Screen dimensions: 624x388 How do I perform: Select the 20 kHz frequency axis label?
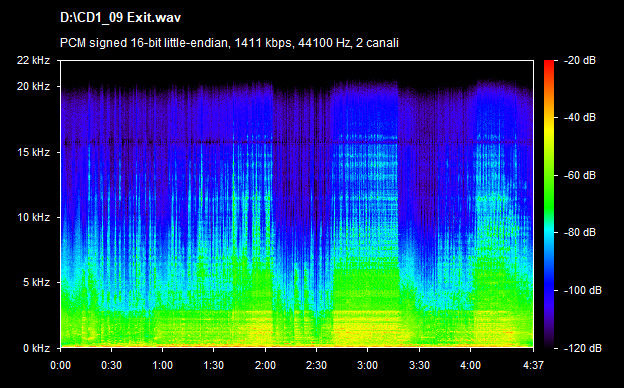click(x=33, y=86)
